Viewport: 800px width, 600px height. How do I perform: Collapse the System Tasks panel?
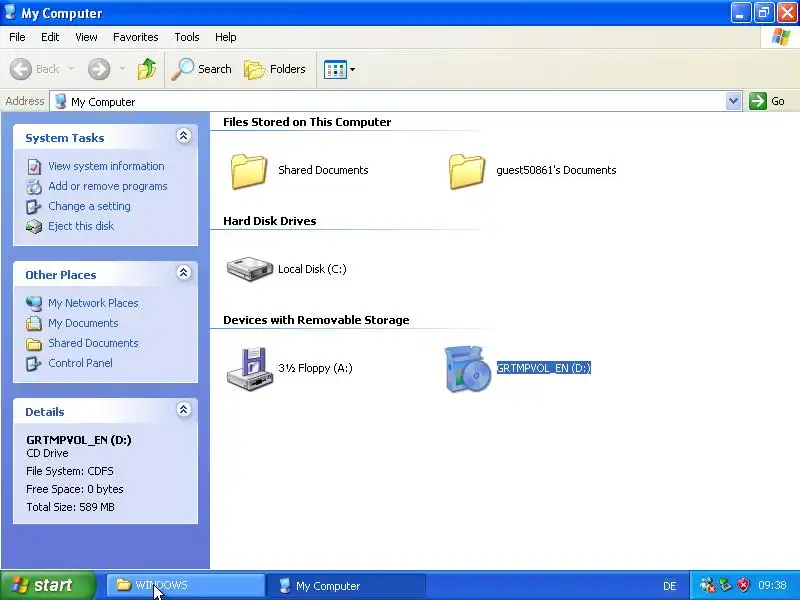(184, 136)
